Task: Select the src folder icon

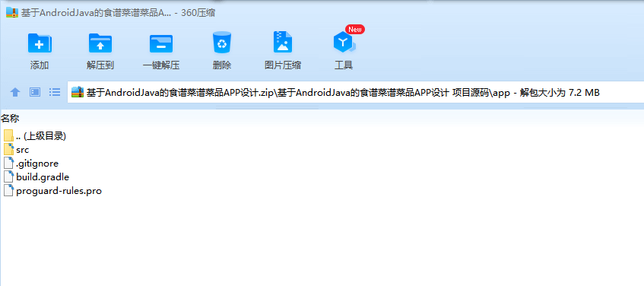Action: (8, 149)
